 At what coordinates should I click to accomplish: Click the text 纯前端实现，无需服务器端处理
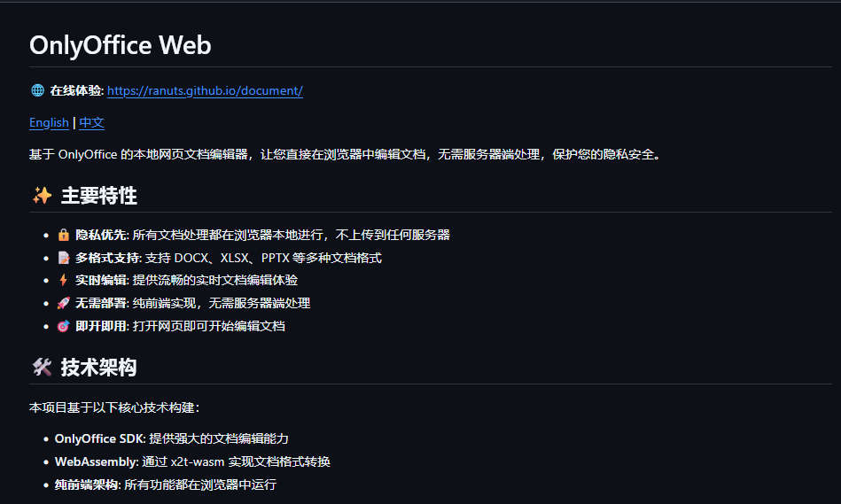coord(222,303)
